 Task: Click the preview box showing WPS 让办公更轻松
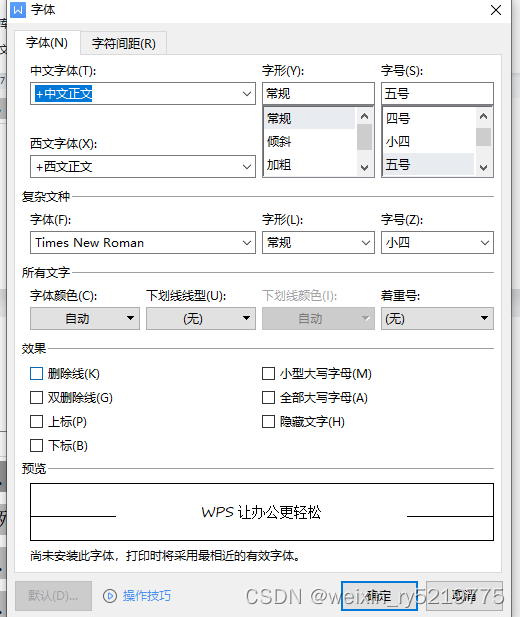[262, 512]
